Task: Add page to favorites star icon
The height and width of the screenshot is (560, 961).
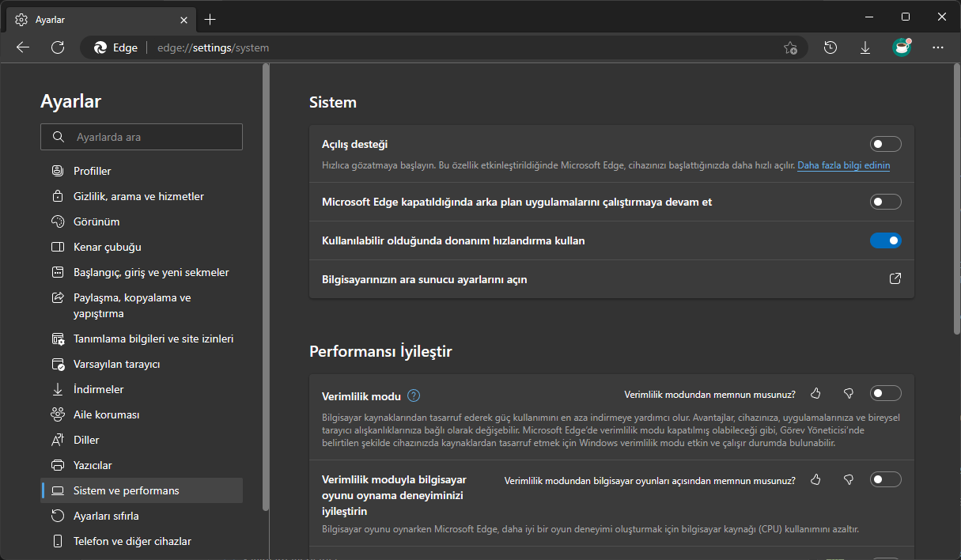Action: tap(790, 47)
